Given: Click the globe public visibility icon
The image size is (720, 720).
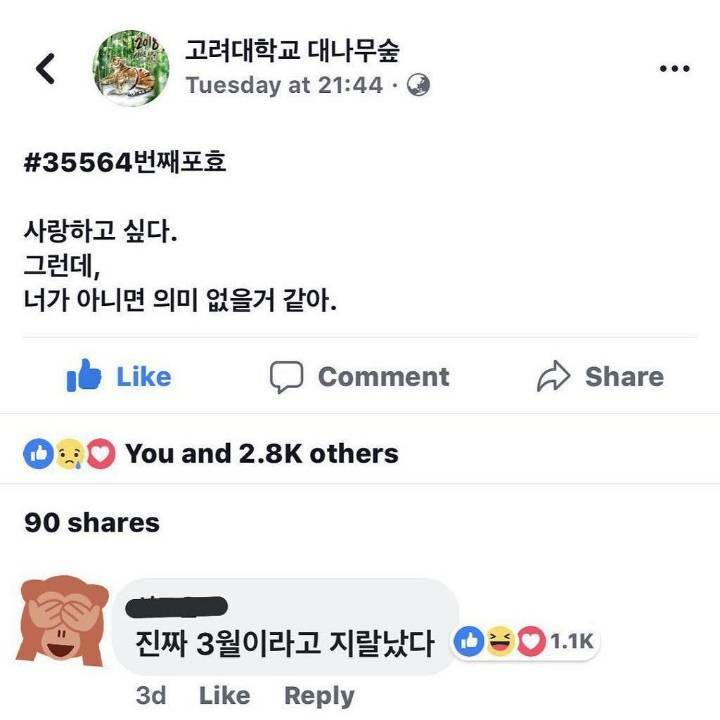Looking at the screenshot, I should tap(419, 85).
